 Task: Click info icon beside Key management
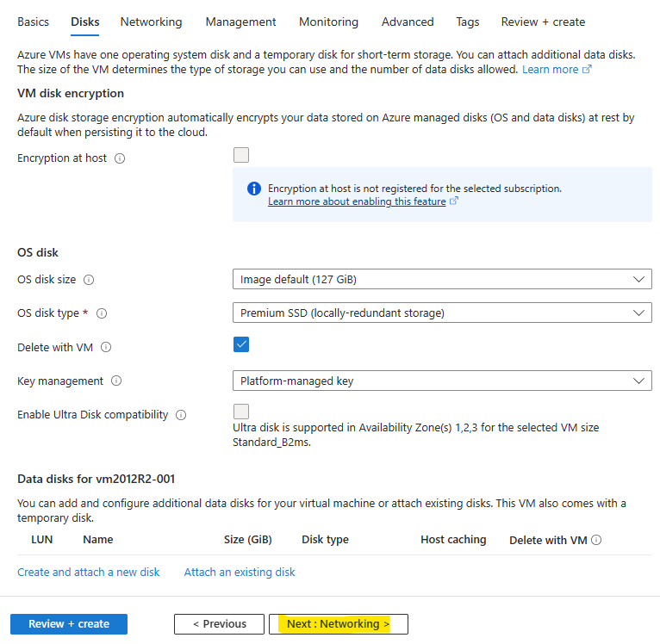(x=116, y=381)
